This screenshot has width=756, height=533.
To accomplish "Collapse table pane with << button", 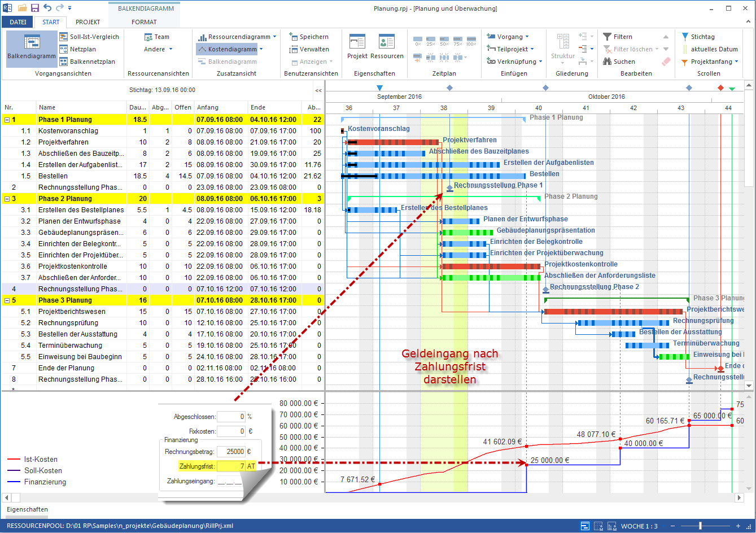I will tap(318, 90).
